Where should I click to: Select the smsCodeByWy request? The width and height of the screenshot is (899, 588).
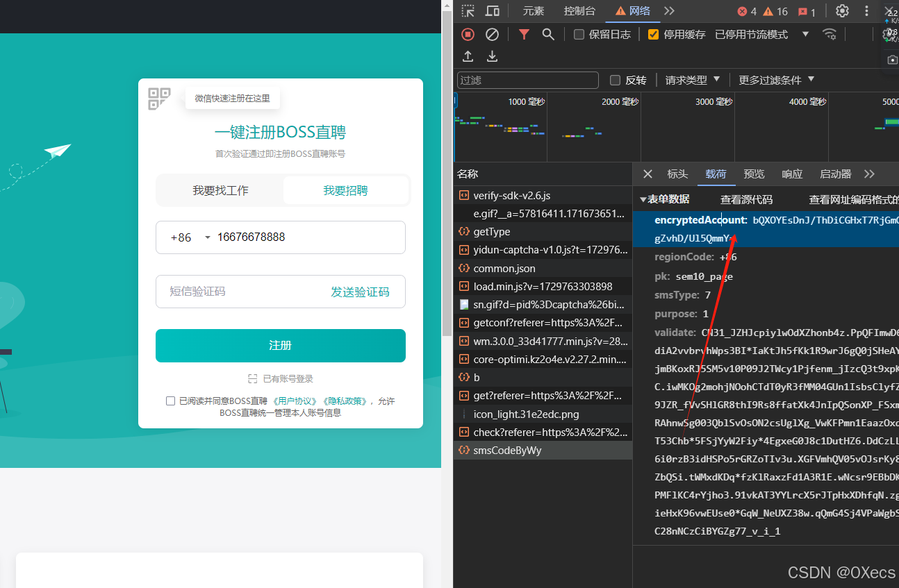543,451
